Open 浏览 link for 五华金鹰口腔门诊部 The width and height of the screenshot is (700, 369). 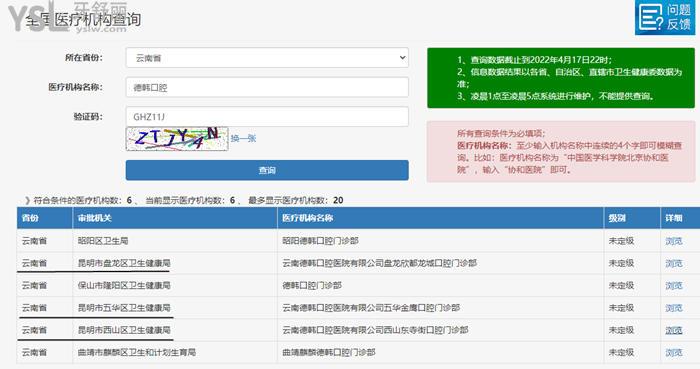(674, 308)
